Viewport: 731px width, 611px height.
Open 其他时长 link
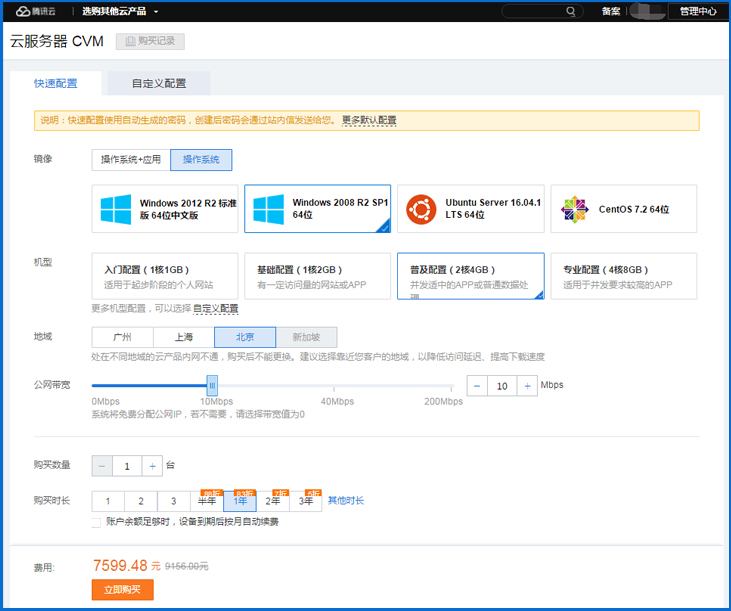click(x=345, y=501)
